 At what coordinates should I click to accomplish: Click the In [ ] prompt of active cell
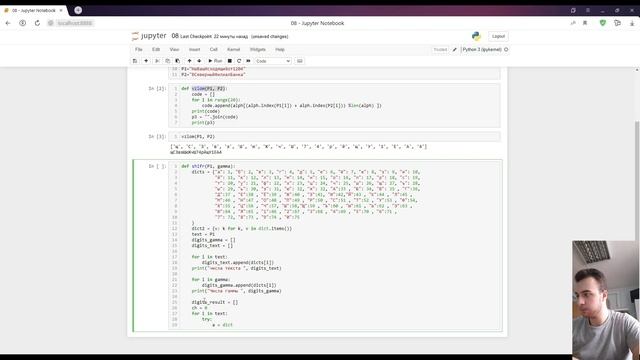tap(157, 166)
